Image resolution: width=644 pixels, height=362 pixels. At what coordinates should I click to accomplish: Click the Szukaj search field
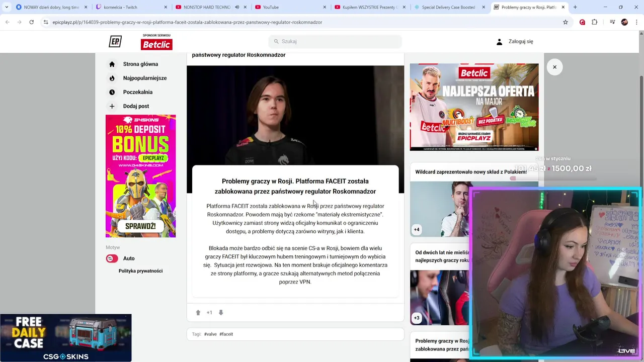tap(335, 41)
